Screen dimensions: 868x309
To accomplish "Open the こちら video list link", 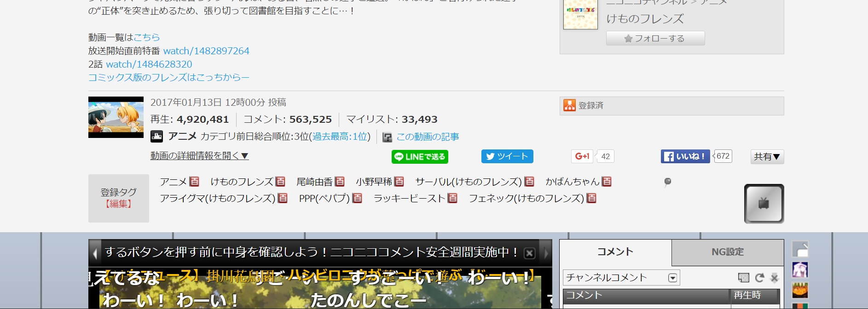I will click(x=147, y=37).
